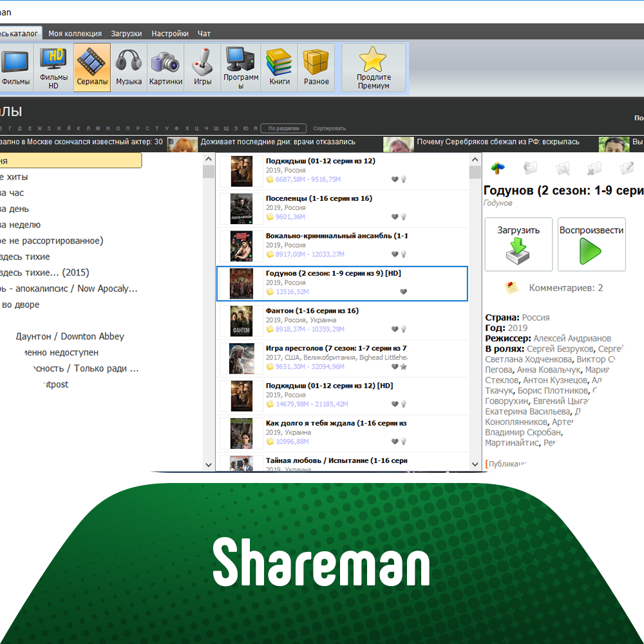Select the Сериалы category icon
The image size is (644, 644).
click(x=92, y=68)
